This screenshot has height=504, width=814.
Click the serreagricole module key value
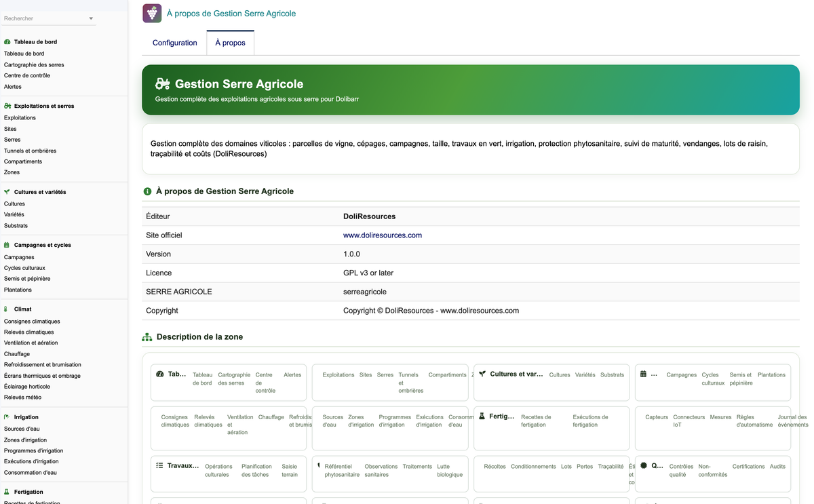coord(365,292)
